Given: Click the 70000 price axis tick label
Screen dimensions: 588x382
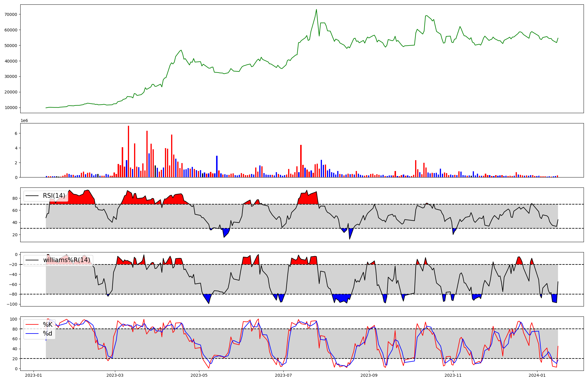Looking at the screenshot, I should 11,14.
